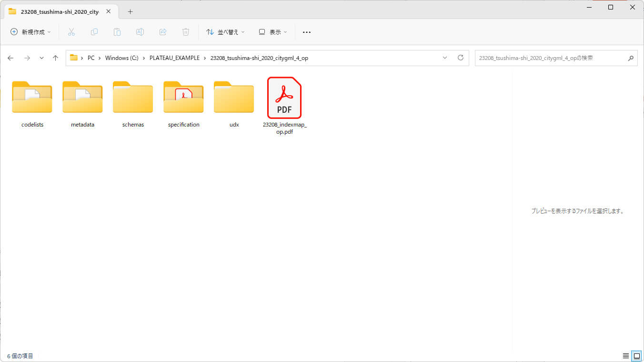Image resolution: width=644 pixels, height=362 pixels.
Task: Expand chevron after PLATEAU_EXAMPLE in path
Action: 205,58
